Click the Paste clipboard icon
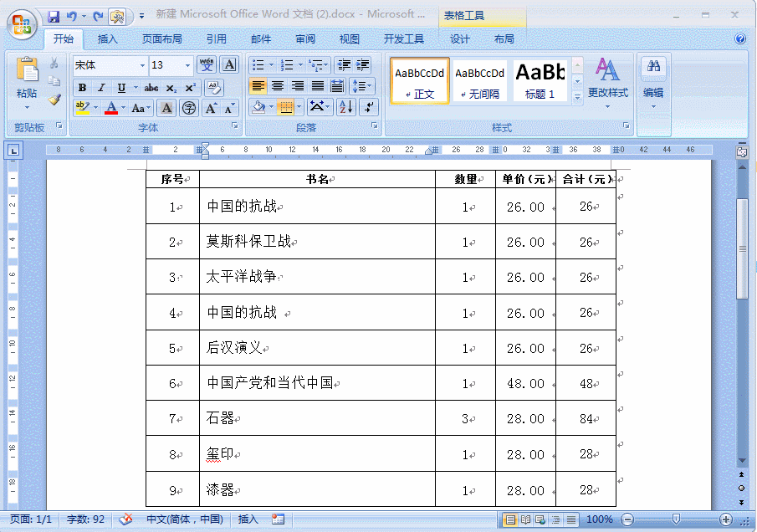757x532 pixels. [x=27, y=70]
